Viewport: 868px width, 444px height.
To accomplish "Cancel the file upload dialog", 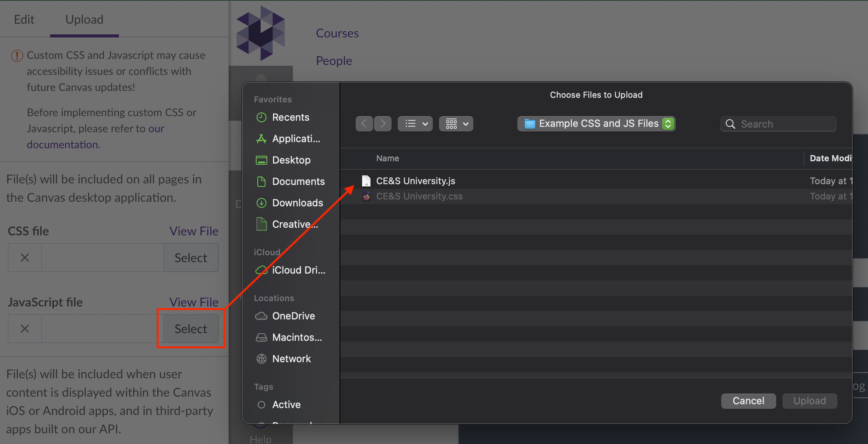I will click(x=748, y=400).
